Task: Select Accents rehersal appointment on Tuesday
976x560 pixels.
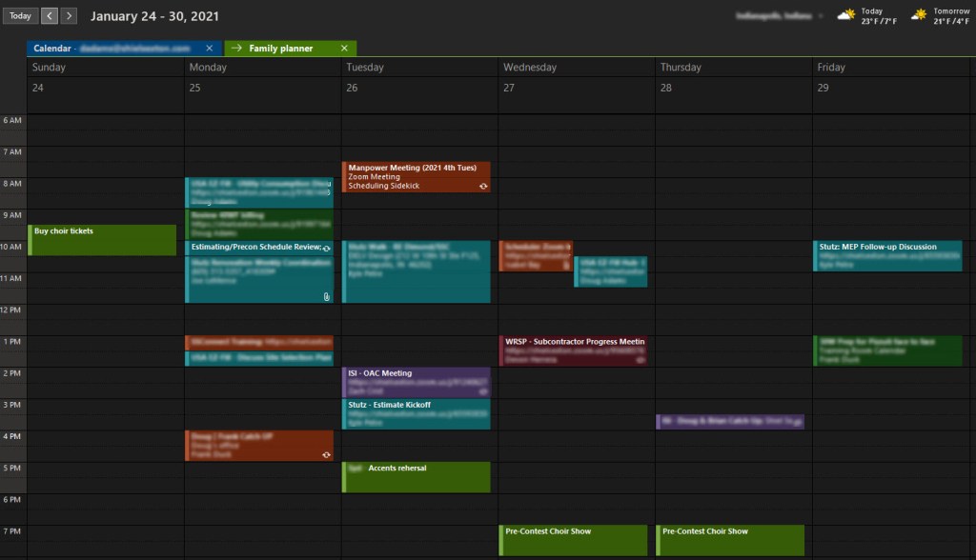Action: (x=417, y=476)
